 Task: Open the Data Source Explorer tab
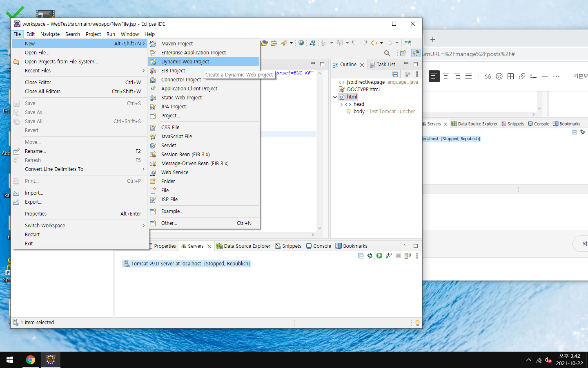(243, 246)
